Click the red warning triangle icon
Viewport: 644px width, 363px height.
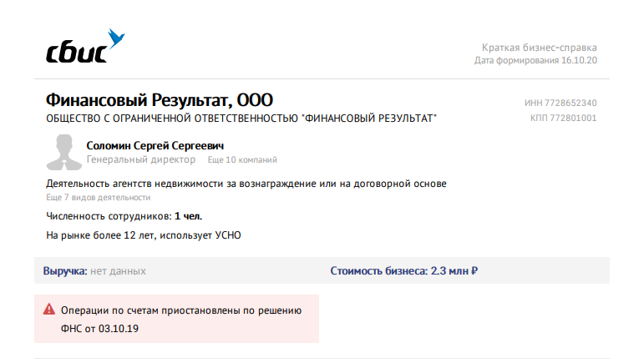49,310
